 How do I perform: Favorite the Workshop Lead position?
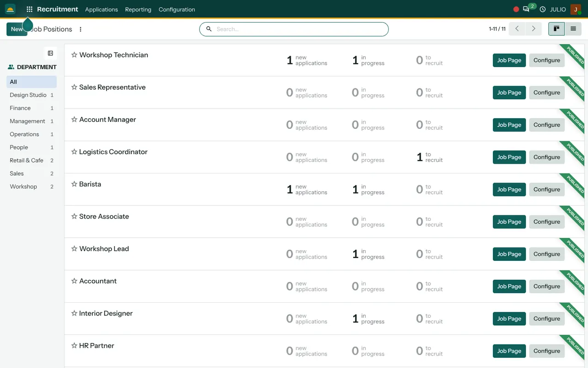click(x=74, y=248)
